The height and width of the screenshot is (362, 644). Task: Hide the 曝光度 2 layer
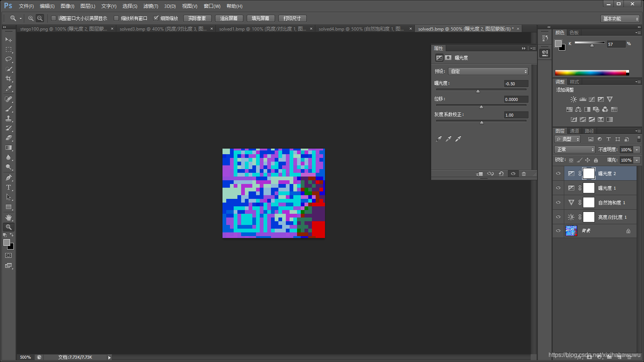tap(558, 174)
